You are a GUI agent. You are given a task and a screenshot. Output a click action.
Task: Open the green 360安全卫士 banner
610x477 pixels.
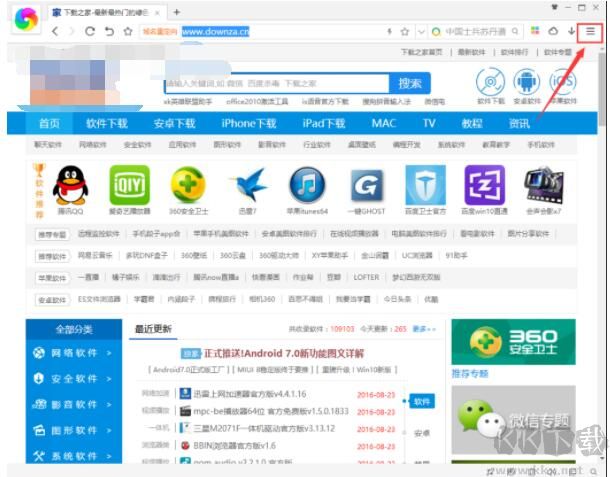(x=514, y=342)
